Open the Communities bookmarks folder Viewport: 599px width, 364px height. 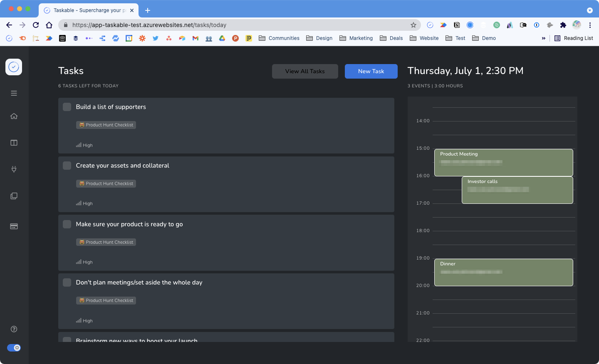tap(279, 38)
